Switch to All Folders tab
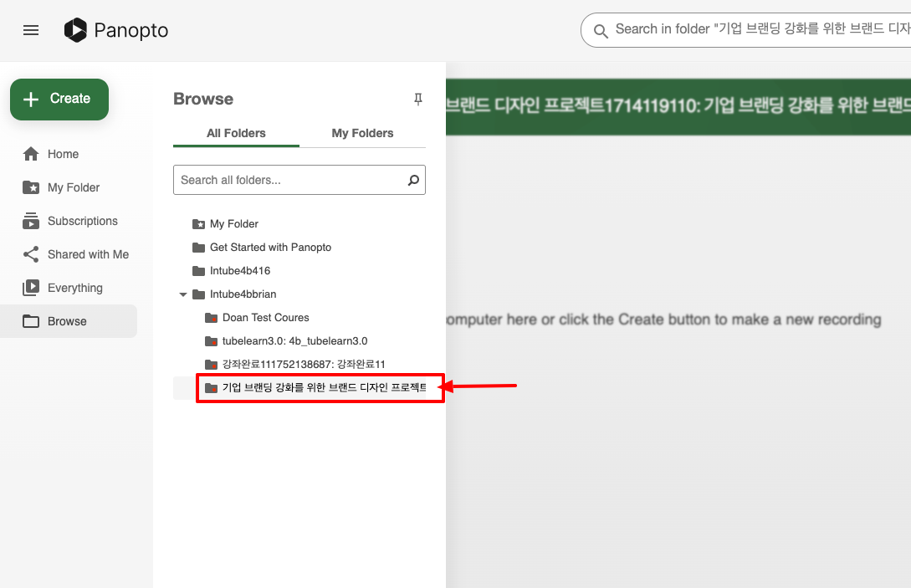911x588 pixels. (236, 134)
